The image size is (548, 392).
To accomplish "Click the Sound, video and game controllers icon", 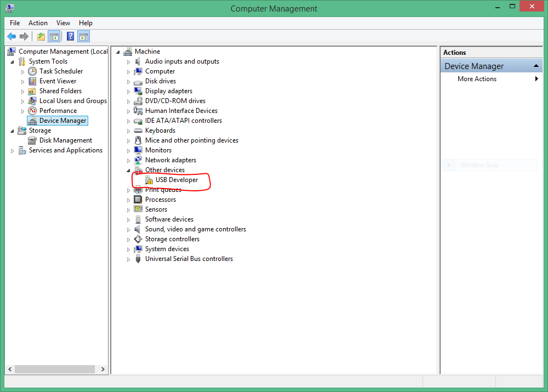I will [x=138, y=229].
